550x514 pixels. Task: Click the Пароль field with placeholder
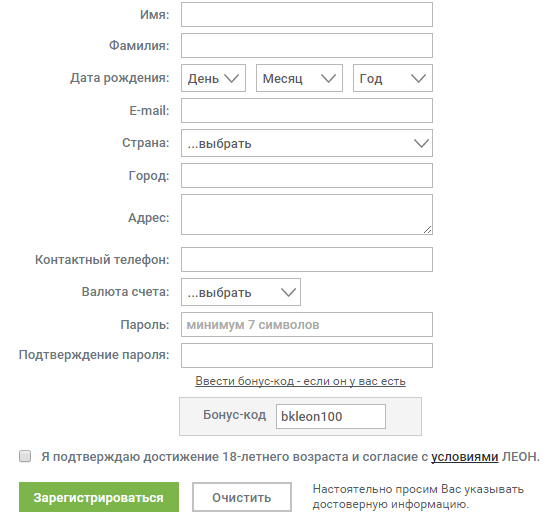[307, 325]
